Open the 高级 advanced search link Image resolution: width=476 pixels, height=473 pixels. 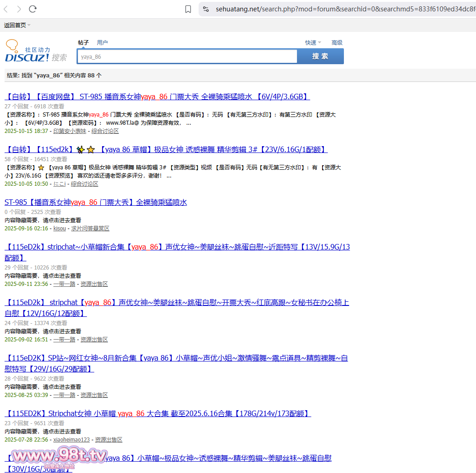tap(337, 43)
